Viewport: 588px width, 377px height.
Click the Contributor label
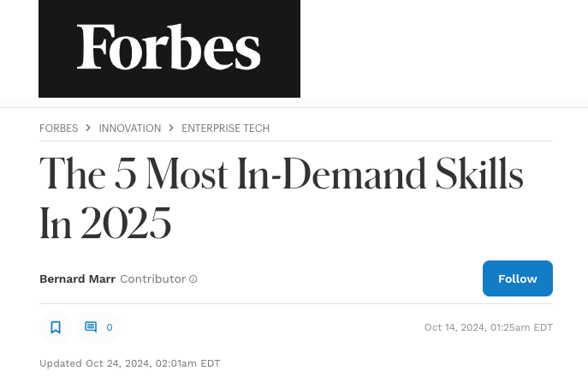[x=152, y=279]
